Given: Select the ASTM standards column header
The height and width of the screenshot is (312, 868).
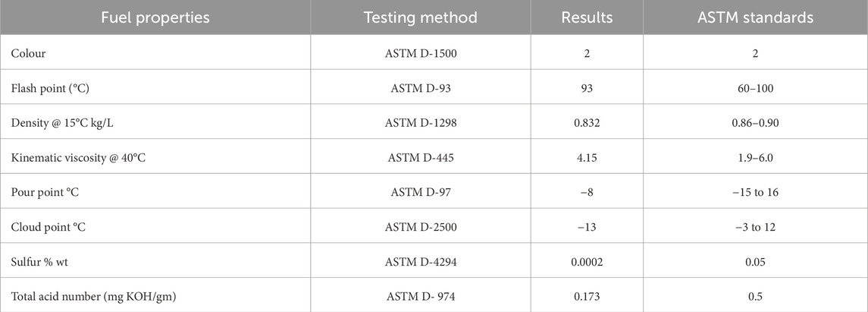Looking at the screenshot, I should tap(755, 18).
